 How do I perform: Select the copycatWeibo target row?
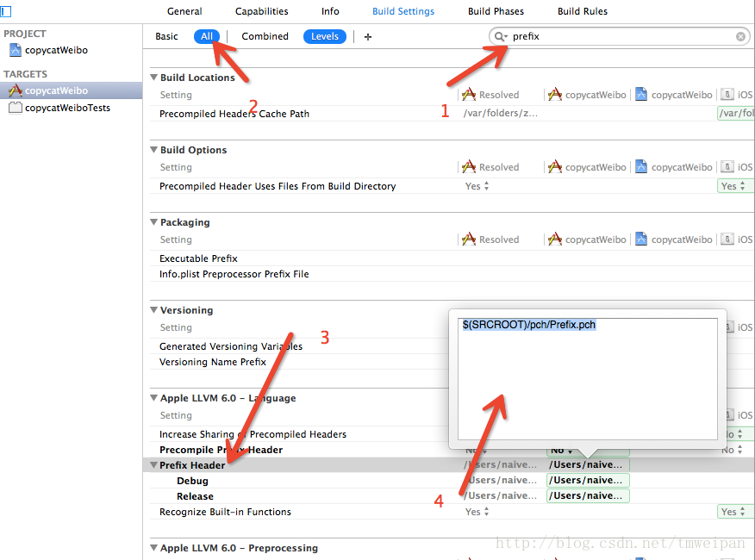click(x=71, y=90)
